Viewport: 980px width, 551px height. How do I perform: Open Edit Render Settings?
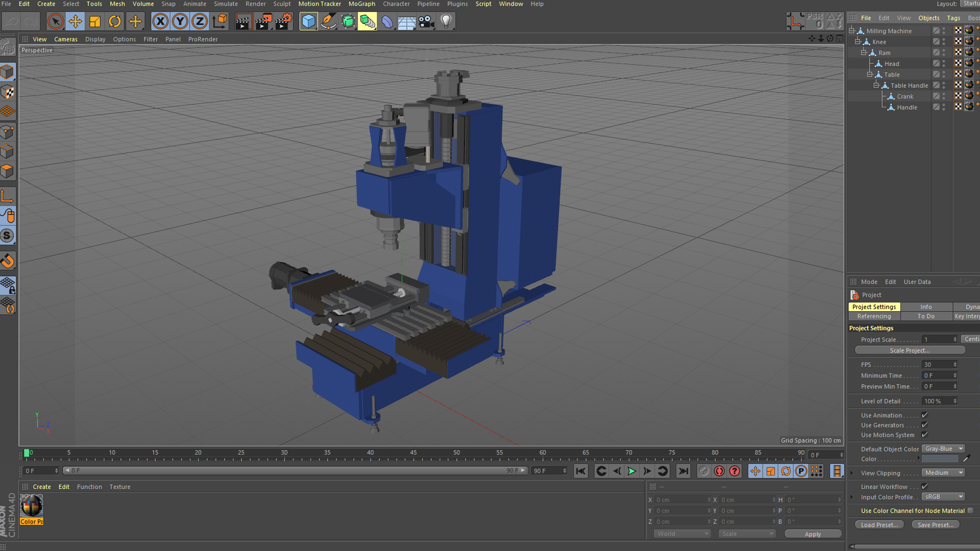tap(284, 21)
